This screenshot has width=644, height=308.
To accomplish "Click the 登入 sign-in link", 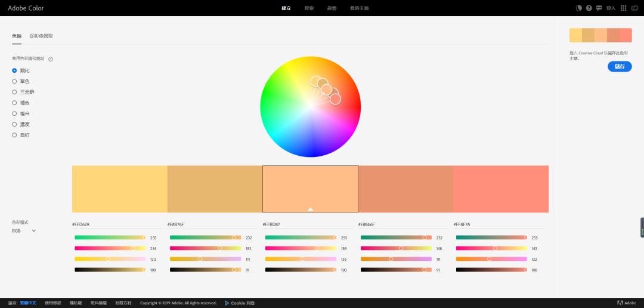I will (x=611, y=8).
